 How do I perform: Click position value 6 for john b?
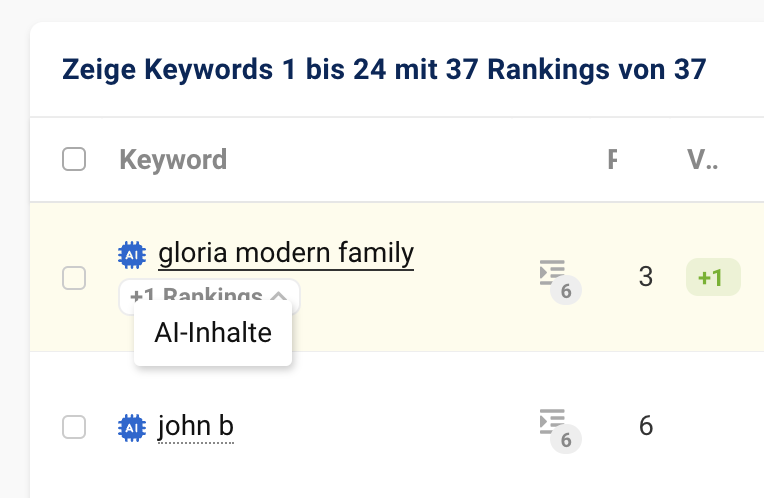click(645, 427)
